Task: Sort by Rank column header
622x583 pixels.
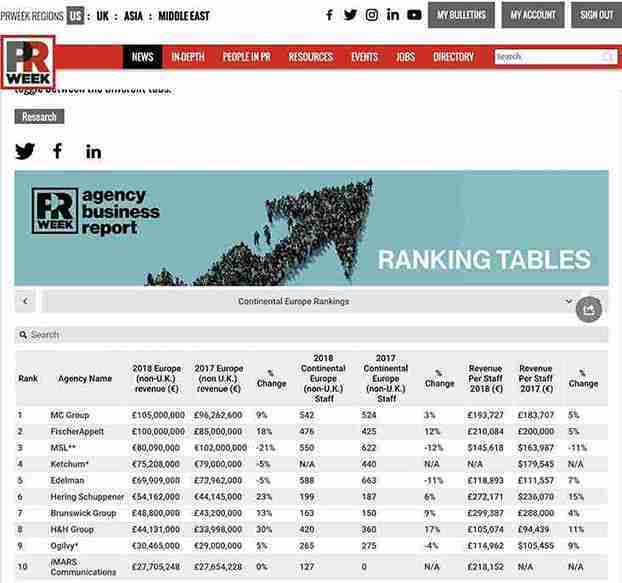Action: pos(28,378)
